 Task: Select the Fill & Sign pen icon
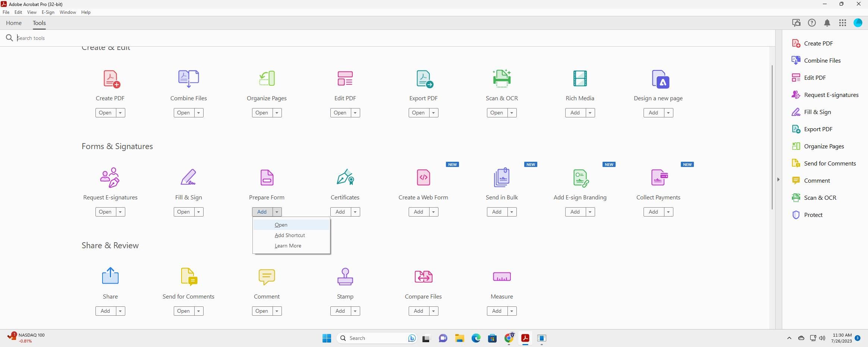188,177
